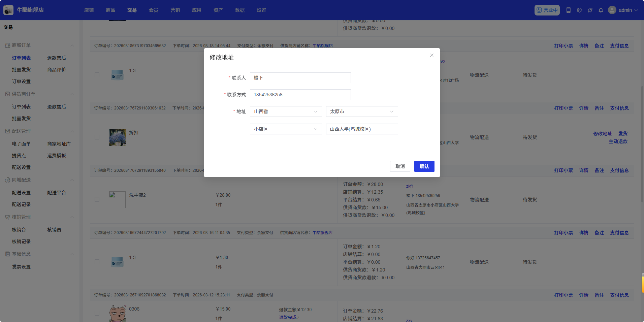Viewport: 644px width, 322px height.
Task: Click the 取消 button in dialog
Action: pyautogui.click(x=400, y=166)
